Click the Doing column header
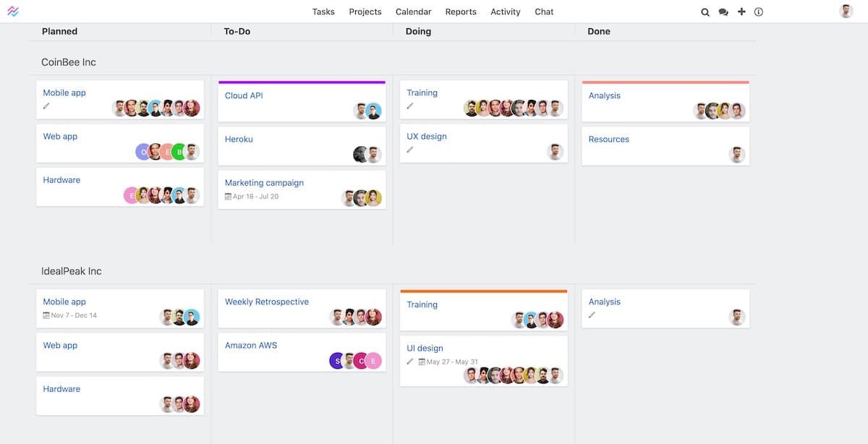Image resolution: width=868 pixels, height=444 pixels. tap(418, 32)
